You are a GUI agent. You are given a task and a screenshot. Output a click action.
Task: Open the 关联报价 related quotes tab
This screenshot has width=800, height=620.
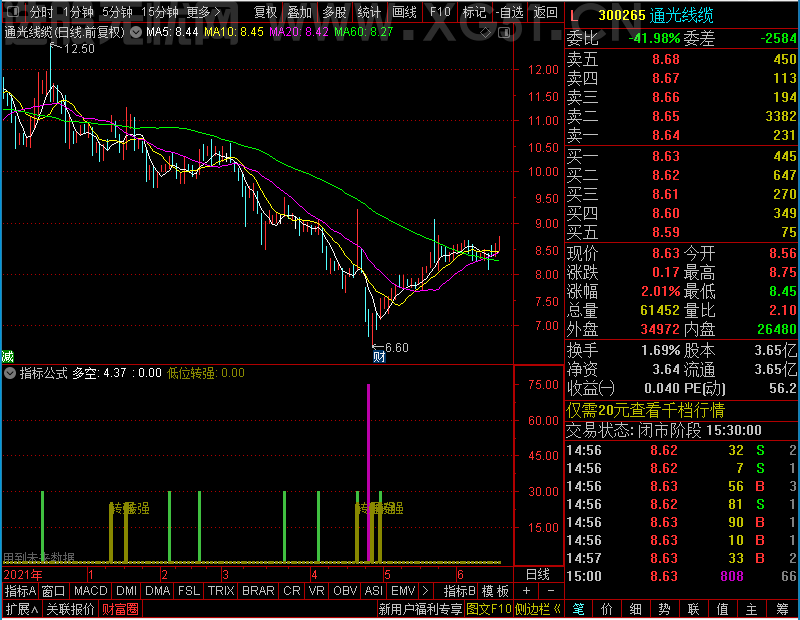point(70,609)
